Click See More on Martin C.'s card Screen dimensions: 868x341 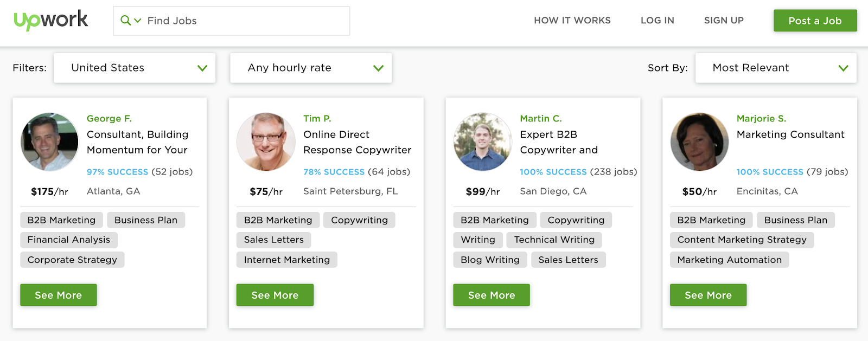(492, 295)
